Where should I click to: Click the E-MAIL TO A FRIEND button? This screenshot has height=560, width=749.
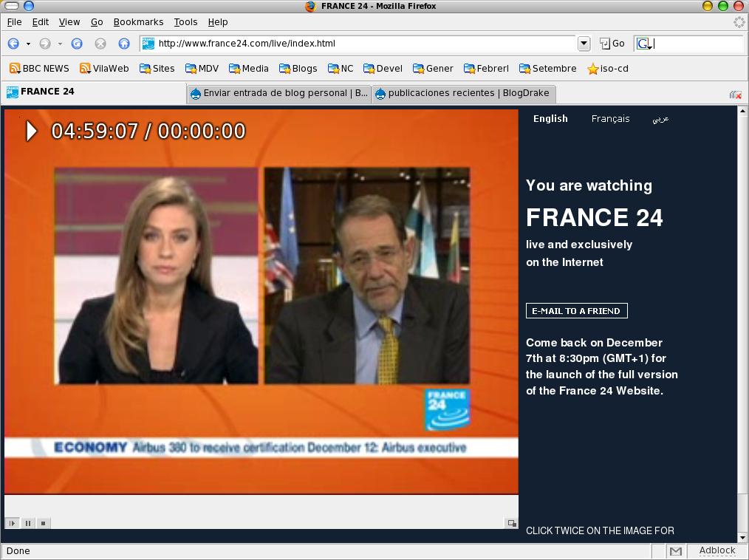[577, 310]
